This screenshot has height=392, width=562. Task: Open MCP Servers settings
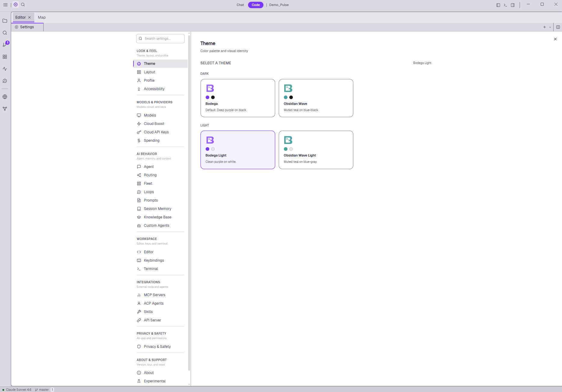[160, 295]
